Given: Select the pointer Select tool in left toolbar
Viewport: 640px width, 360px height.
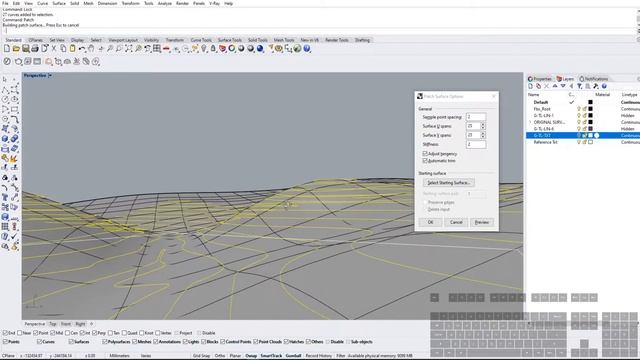Looking at the screenshot, I should pyautogui.click(x=5, y=79).
